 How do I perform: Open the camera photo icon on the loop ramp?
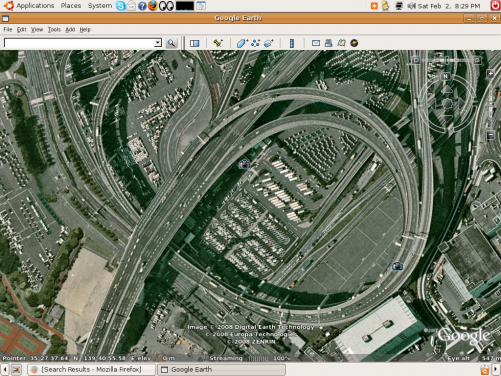point(397,266)
